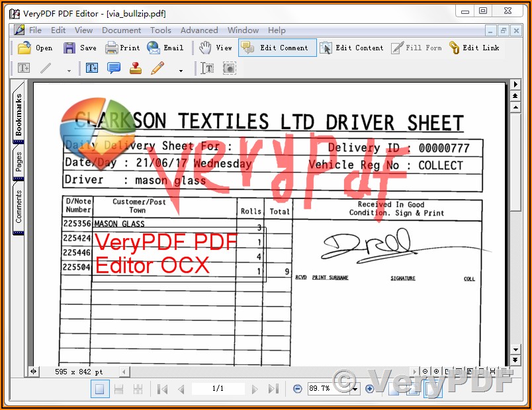
Task: Click the Delivery ID 00000777 text
Action: pyautogui.click(x=399, y=148)
